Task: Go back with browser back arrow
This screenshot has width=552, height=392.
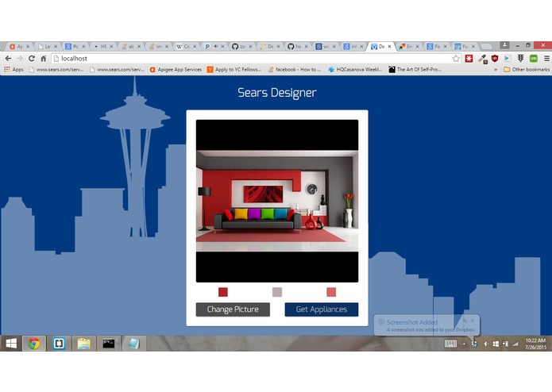Action: click(x=9, y=59)
